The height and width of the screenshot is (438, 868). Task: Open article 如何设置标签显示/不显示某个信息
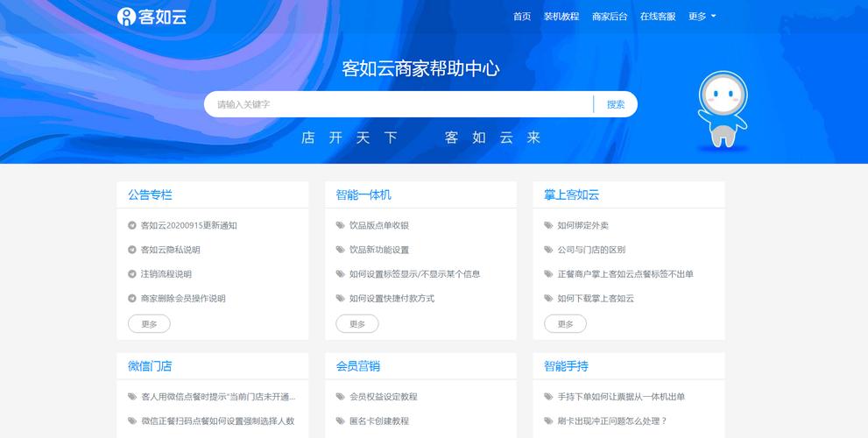click(x=414, y=274)
